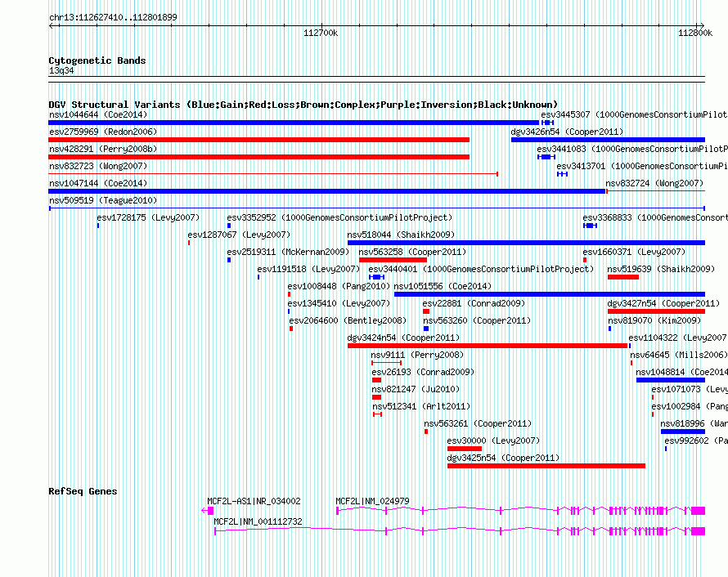
Task: Select the 112800k ruler label
Action: [695, 34]
